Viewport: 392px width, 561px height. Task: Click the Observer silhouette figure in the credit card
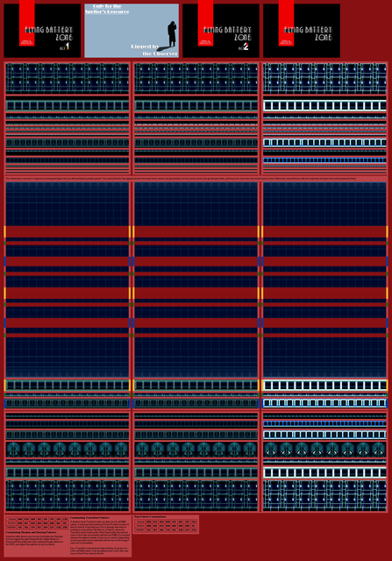172,34
